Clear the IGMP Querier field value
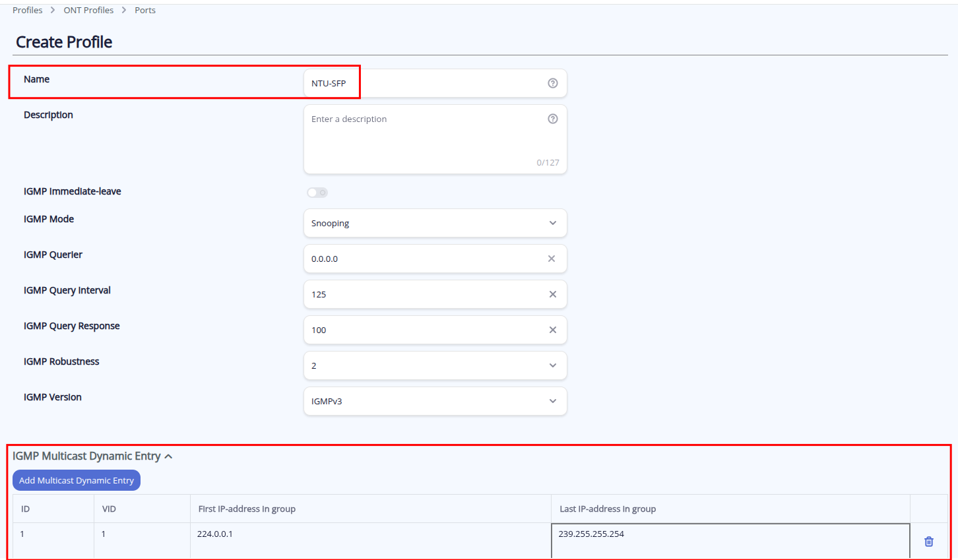958x560 pixels. [552, 259]
